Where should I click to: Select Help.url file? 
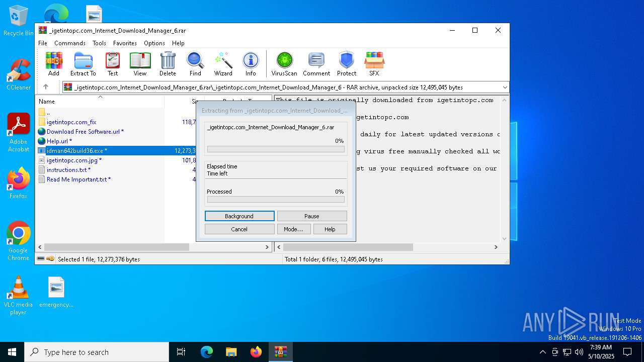click(59, 141)
